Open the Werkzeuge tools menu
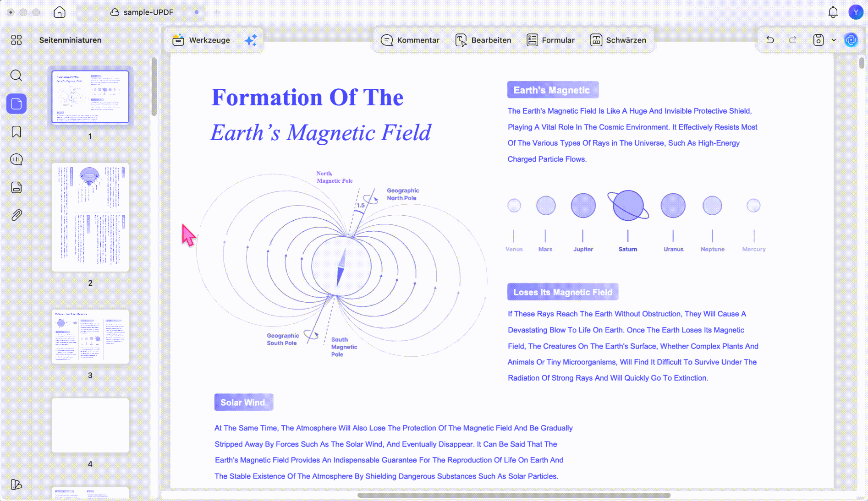The width and height of the screenshot is (868, 501). pyautogui.click(x=201, y=40)
